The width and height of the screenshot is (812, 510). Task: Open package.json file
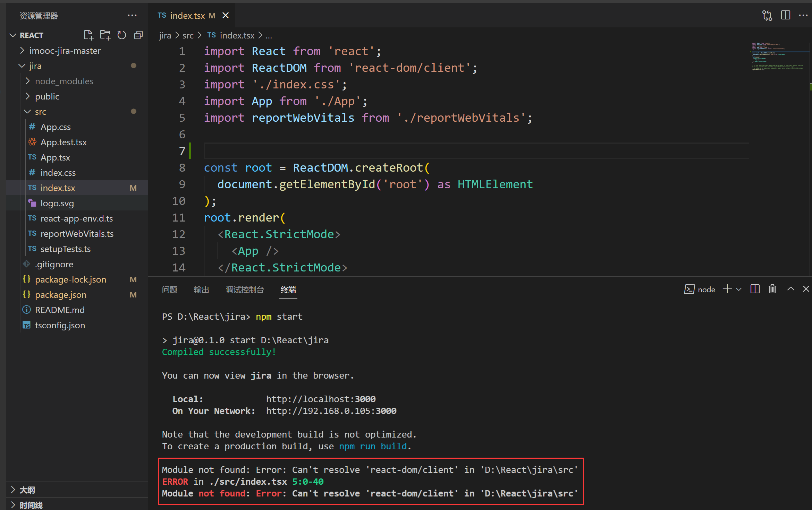pos(77,295)
